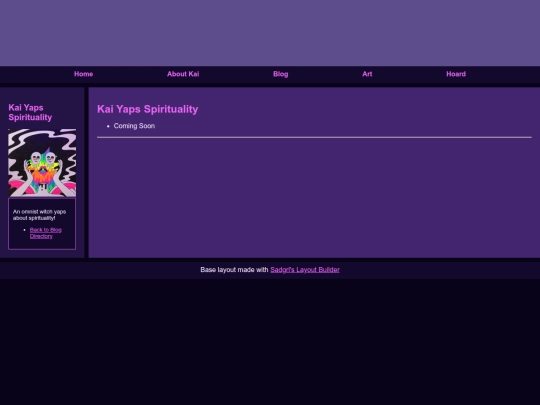540x405 pixels.
Task: Open the Home navigation link
Action: pos(83,74)
